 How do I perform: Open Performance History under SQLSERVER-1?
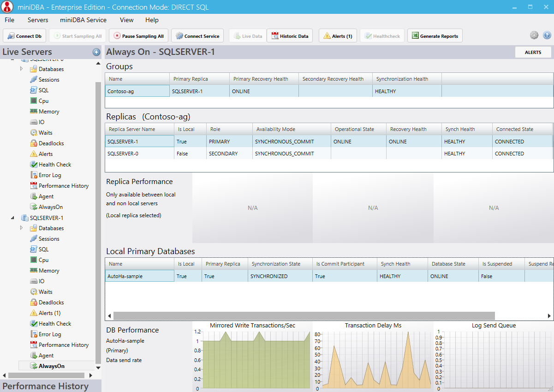59,345
